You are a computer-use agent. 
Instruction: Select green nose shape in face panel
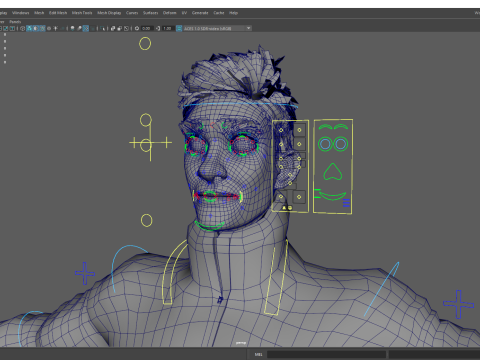point(333,172)
